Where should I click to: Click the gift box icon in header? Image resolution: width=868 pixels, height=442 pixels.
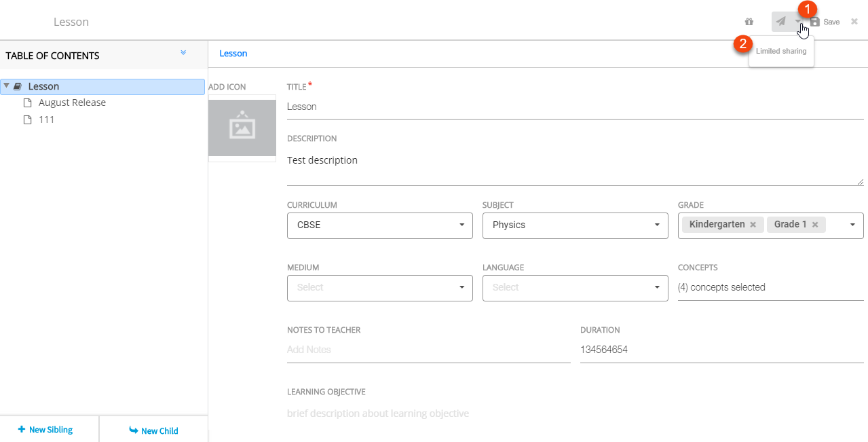[x=749, y=22]
